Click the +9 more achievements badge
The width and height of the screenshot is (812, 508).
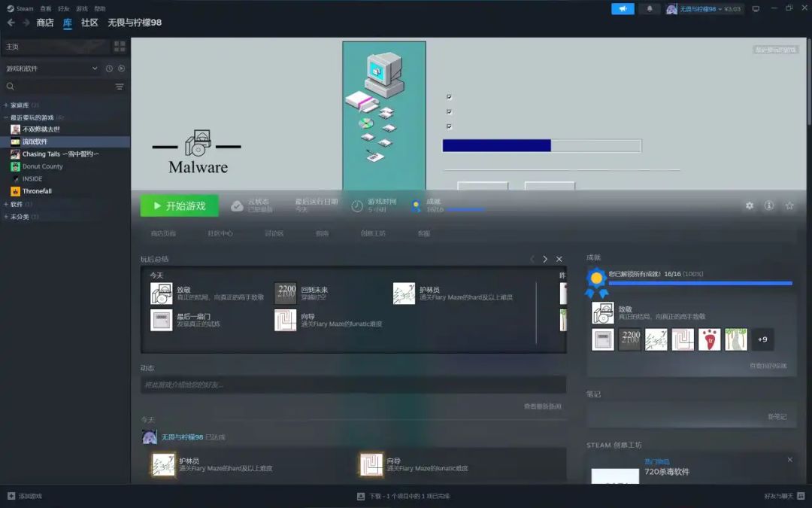[x=762, y=339]
